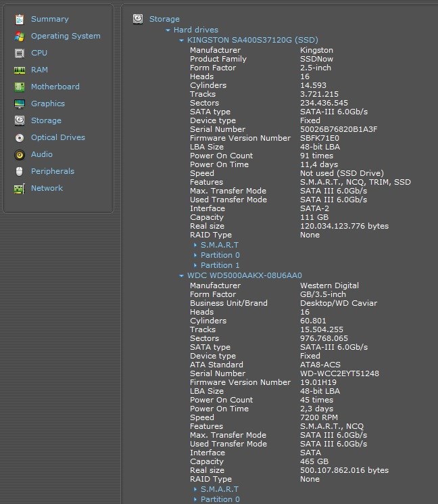
Task: Click the Storage heading link in main panel
Action: click(x=164, y=19)
